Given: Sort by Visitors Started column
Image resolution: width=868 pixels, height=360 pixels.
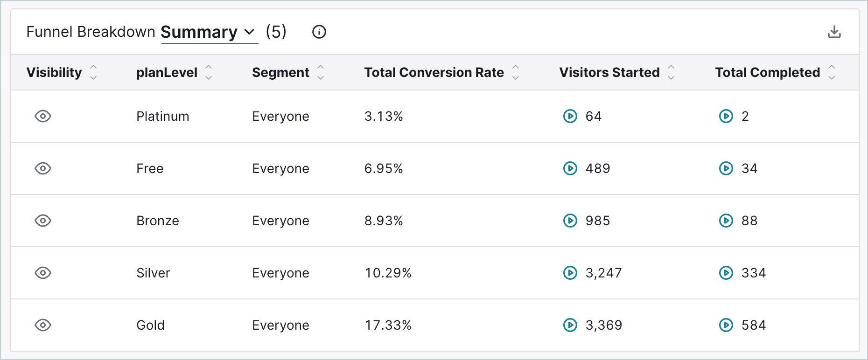Looking at the screenshot, I should (671, 72).
